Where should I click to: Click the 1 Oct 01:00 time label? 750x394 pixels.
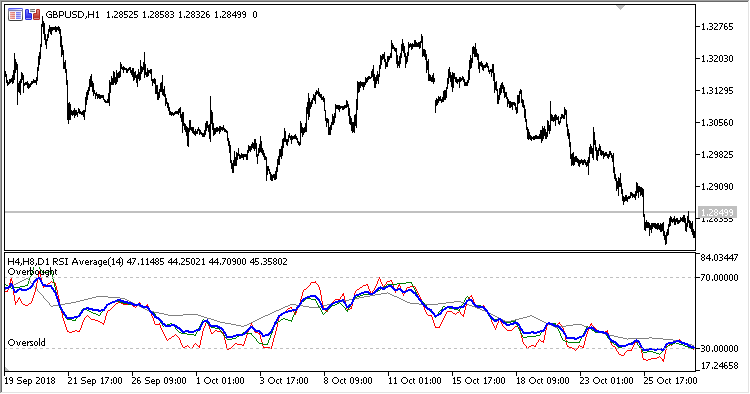pyautogui.click(x=221, y=381)
